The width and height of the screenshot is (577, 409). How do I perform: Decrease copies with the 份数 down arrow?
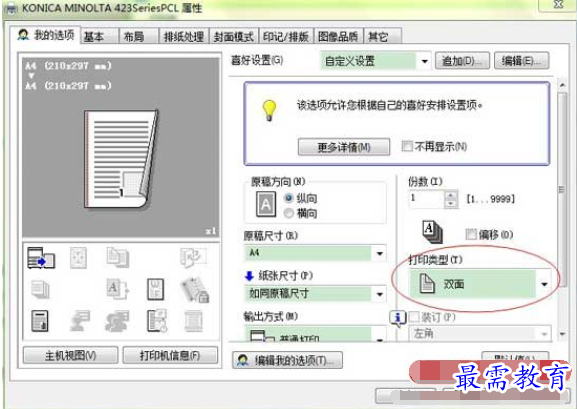(x=451, y=204)
